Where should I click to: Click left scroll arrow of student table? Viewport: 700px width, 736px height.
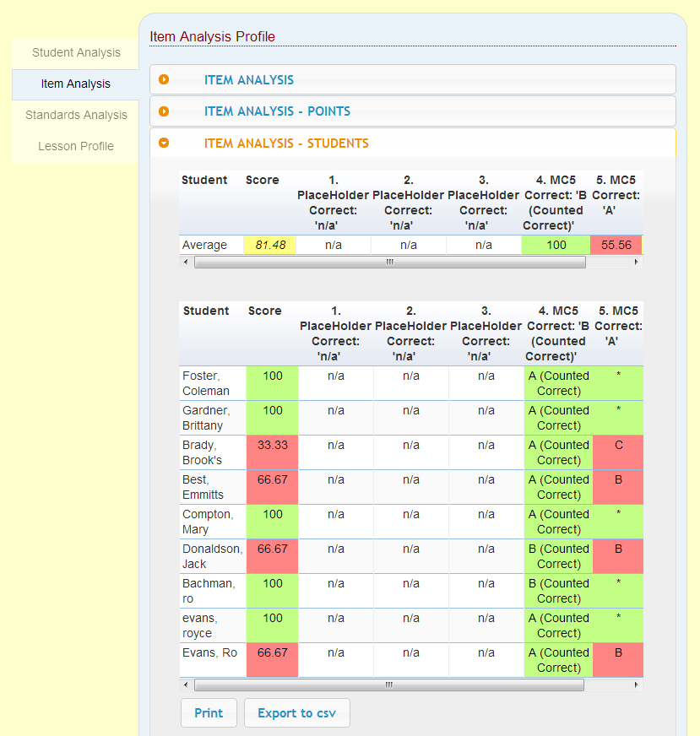(186, 685)
